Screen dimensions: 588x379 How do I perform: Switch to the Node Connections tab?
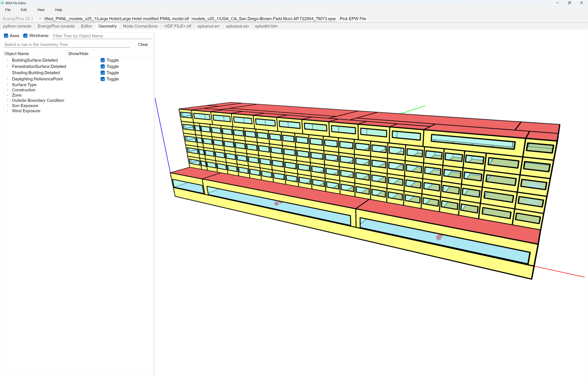[x=140, y=26]
